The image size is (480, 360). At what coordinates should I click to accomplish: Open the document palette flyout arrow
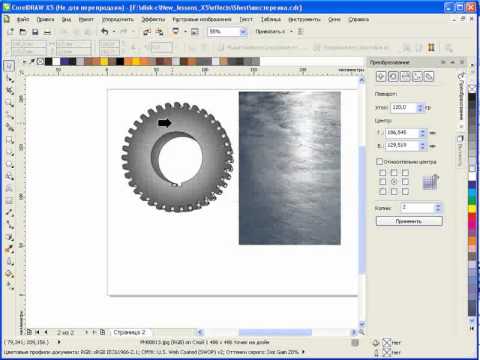click(24, 61)
